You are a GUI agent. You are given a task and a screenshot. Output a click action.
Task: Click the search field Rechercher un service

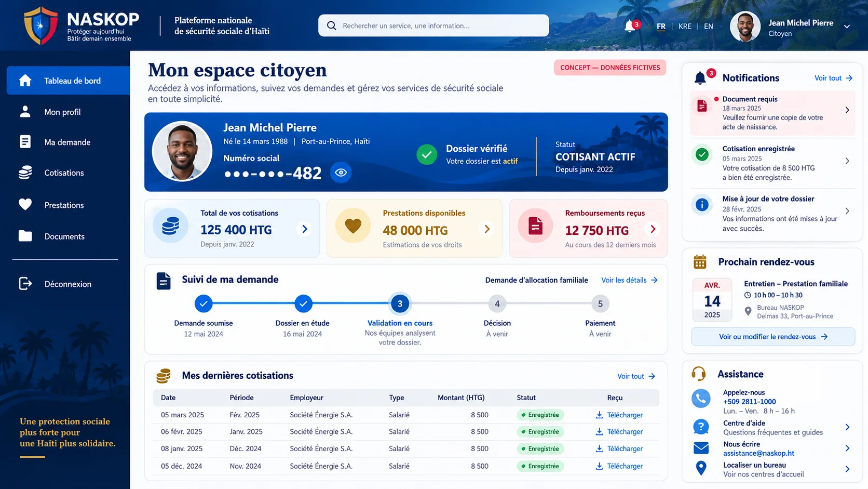[x=433, y=25]
